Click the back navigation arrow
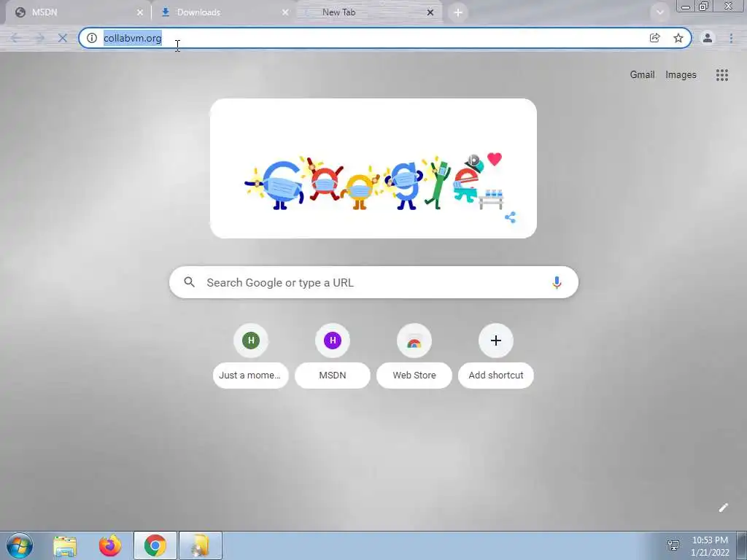This screenshot has width=747, height=560. 16,38
